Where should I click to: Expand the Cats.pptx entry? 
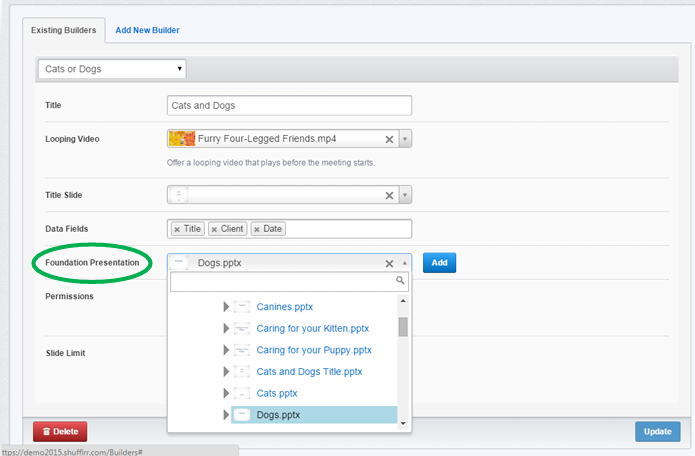[226, 393]
